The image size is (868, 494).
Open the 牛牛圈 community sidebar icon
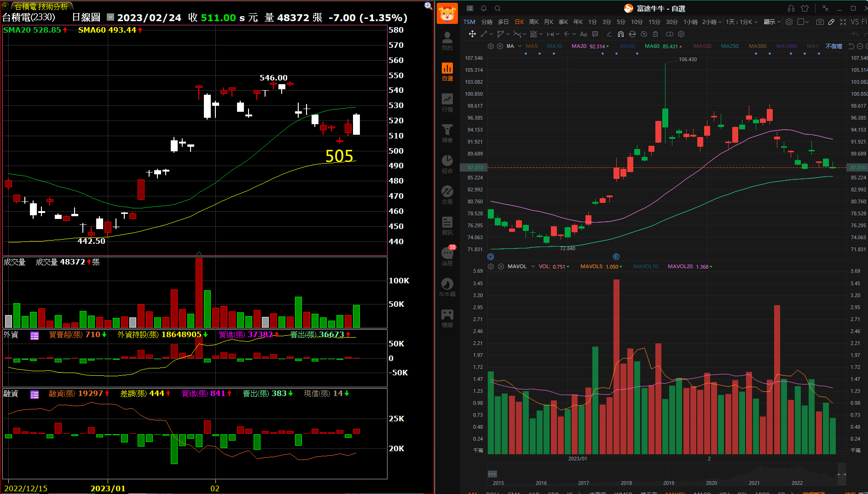pyautogui.click(x=447, y=287)
